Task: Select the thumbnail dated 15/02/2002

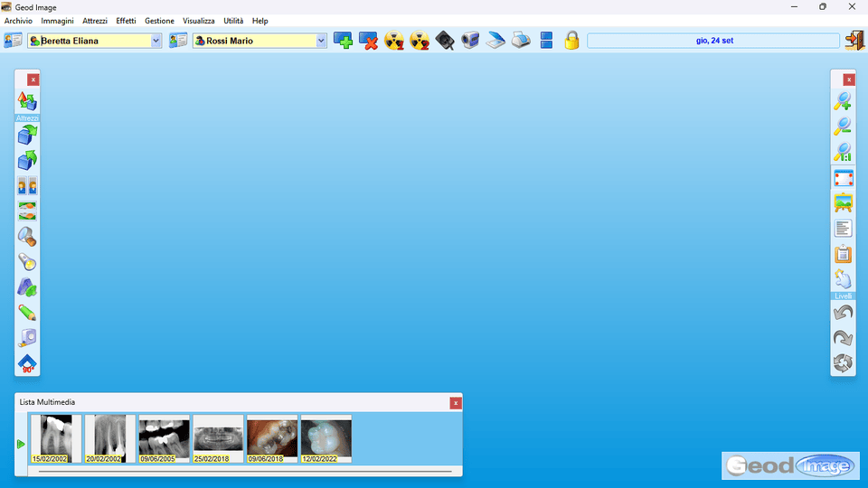Action: pyautogui.click(x=56, y=439)
